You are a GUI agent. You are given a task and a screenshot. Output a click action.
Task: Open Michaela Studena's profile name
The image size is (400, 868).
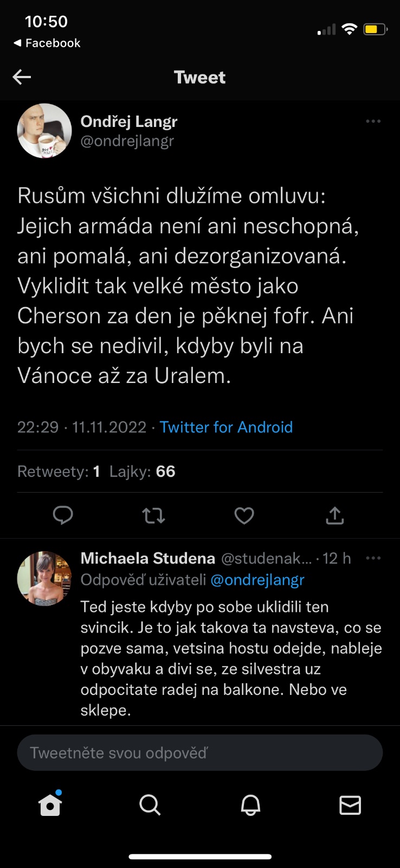pyautogui.click(x=147, y=558)
